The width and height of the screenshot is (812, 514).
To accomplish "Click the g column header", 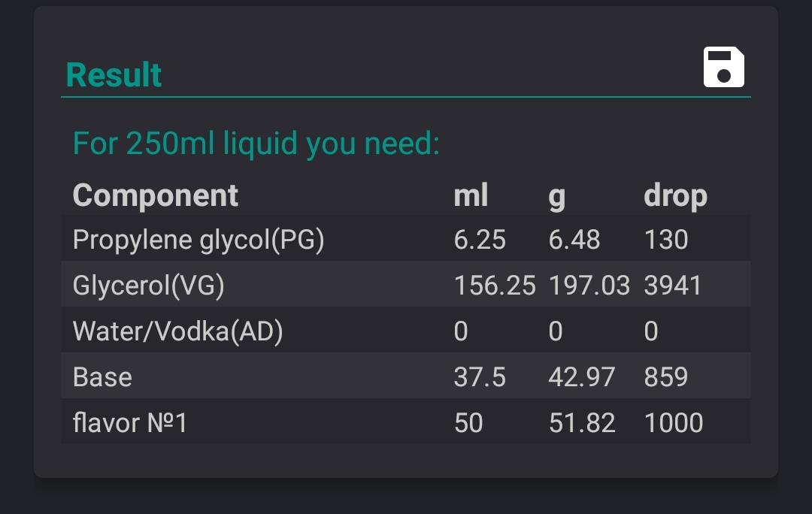I will coord(556,197).
